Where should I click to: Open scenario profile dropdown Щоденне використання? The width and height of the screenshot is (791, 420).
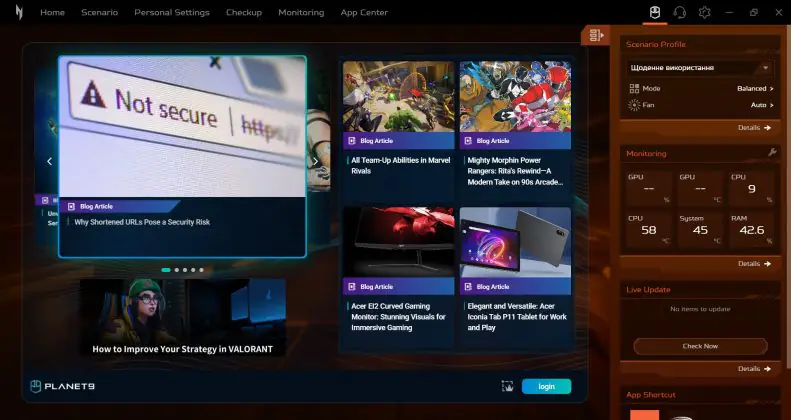click(x=700, y=68)
